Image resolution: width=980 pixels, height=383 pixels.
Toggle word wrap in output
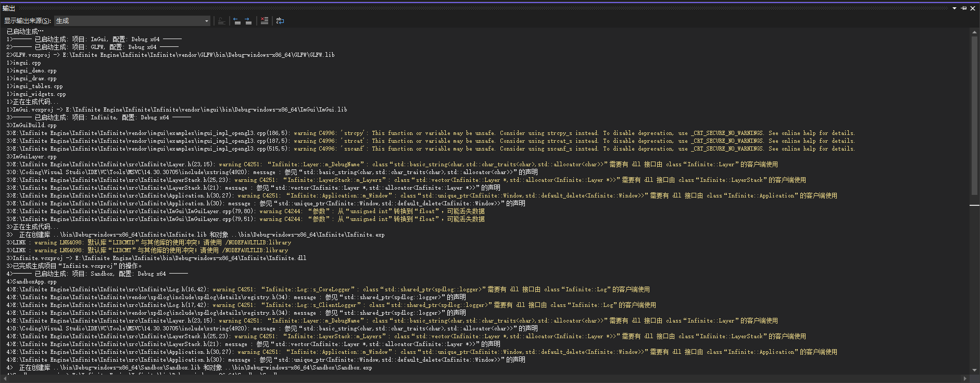(280, 21)
